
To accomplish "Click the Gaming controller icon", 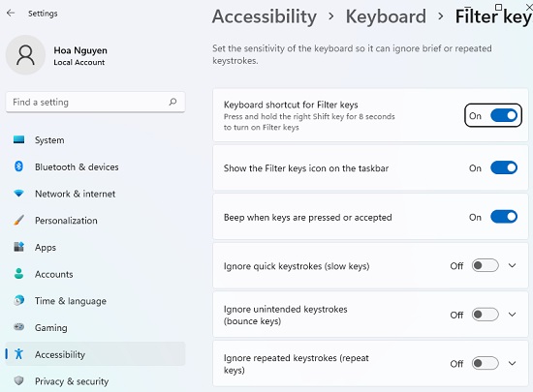I will point(18,327).
